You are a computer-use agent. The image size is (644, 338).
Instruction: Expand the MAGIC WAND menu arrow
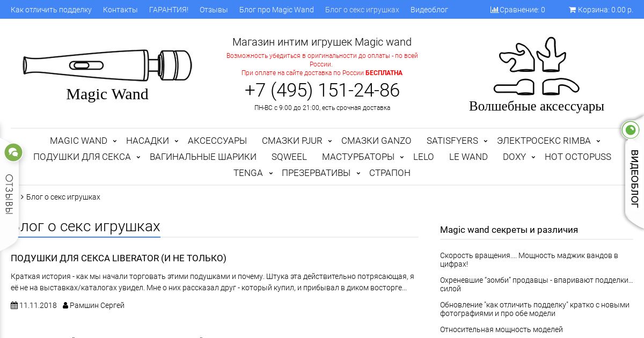tap(114, 141)
